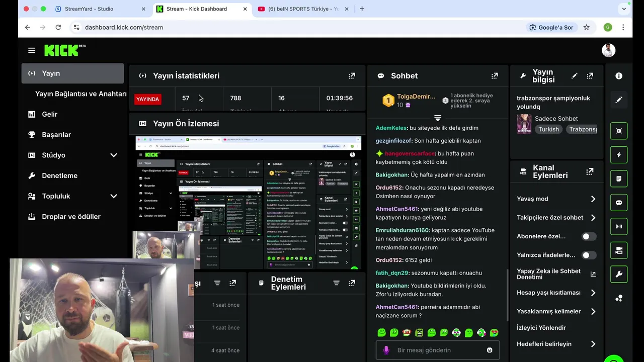
Task: Select Yayın in the sidebar
Action: (72, 73)
